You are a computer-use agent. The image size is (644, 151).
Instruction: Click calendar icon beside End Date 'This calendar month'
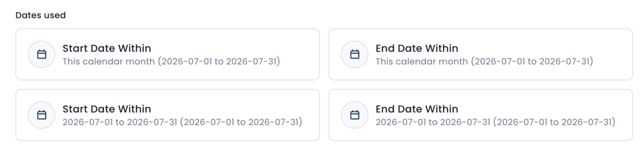(355, 54)
